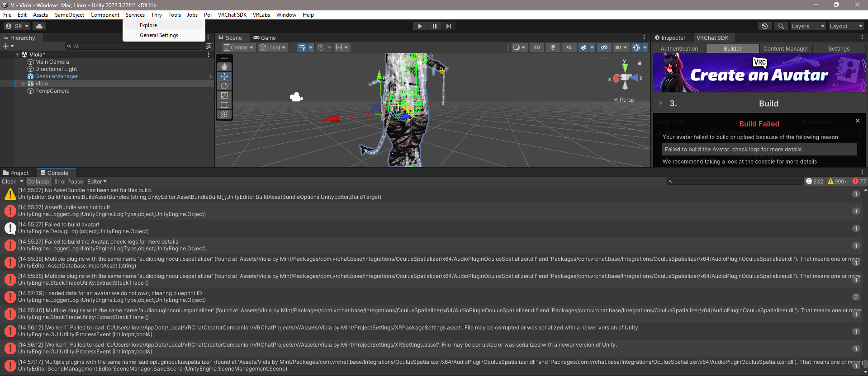Open the Console Editor dropdown
Screen dimensions: 868x376
[x=97, y=182]
